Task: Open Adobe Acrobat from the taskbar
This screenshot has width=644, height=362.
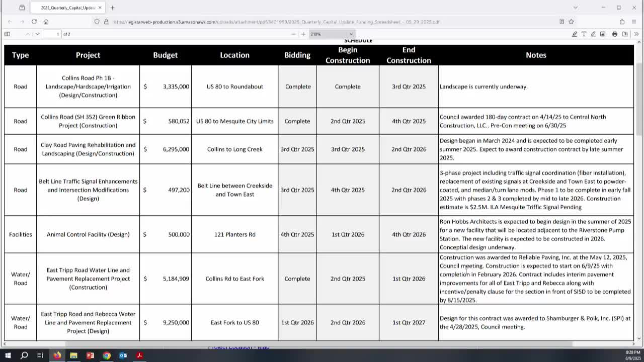Action: click(139, 355)
